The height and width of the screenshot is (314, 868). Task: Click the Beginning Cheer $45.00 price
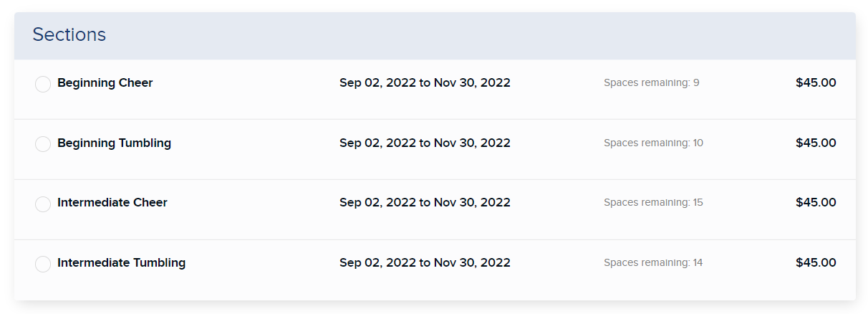(x=816, y=82)
